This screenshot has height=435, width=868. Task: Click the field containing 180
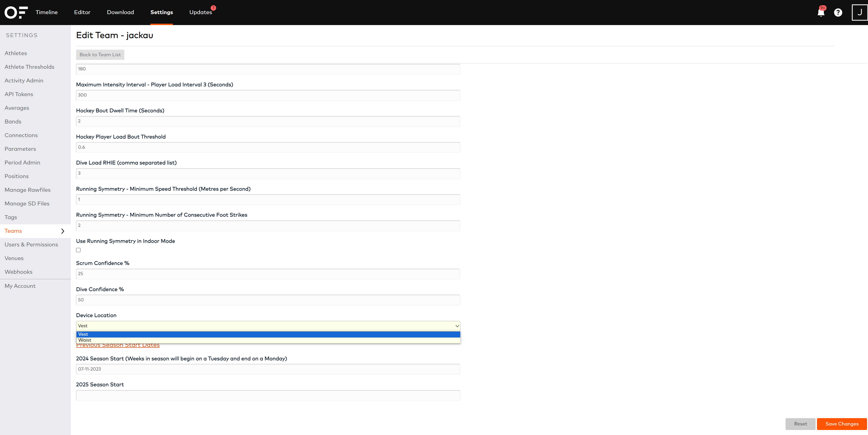(268, 69)
